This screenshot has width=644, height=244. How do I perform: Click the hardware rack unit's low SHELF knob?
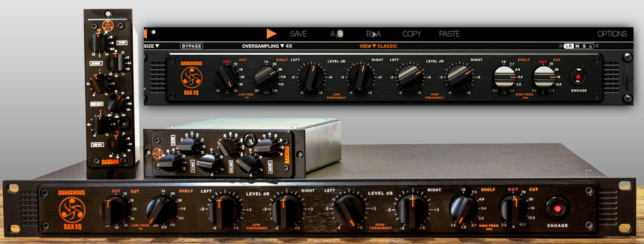click(x=162, y=210)
